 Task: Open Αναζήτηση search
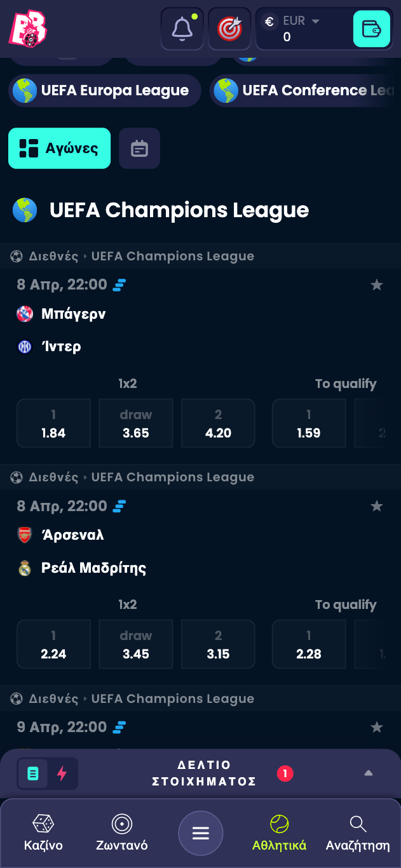(x=358, y=833)
